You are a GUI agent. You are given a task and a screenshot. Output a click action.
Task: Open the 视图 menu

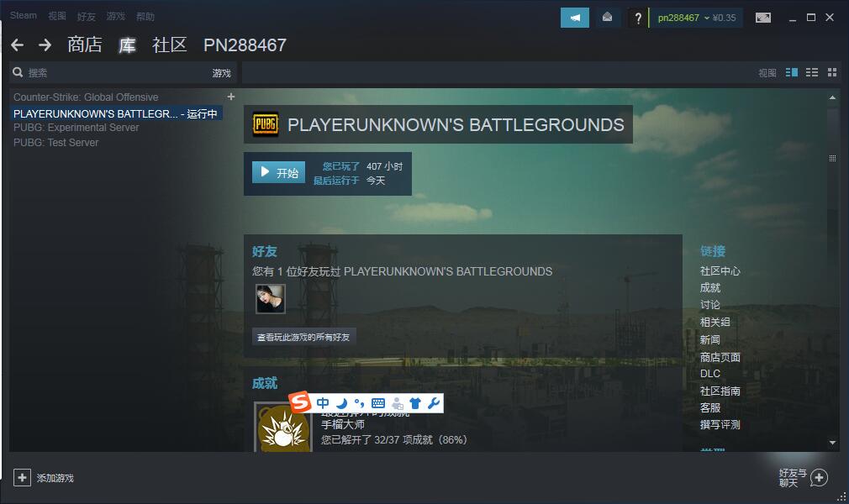click(57, 16)
